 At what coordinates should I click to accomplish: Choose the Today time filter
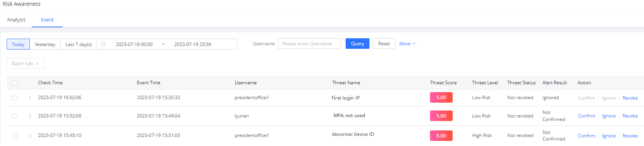[18, 44]
